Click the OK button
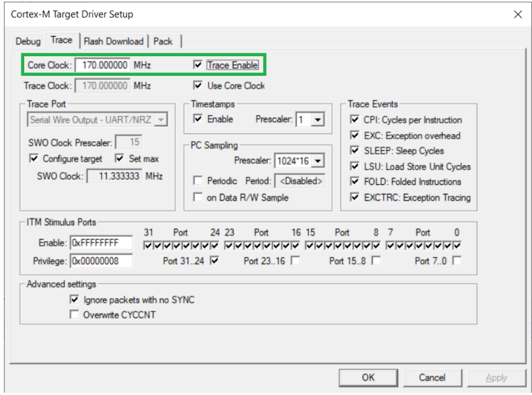 368,378
